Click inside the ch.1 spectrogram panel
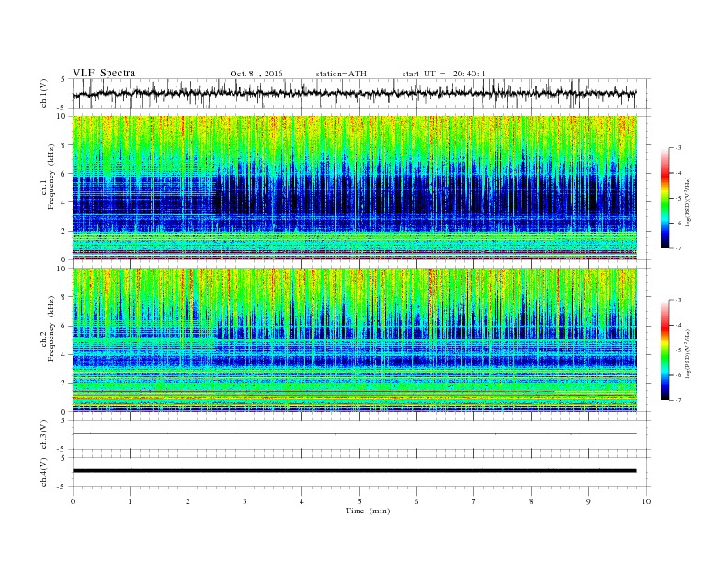Viewport: 728px width, 563px height. [x=354, y=188]
